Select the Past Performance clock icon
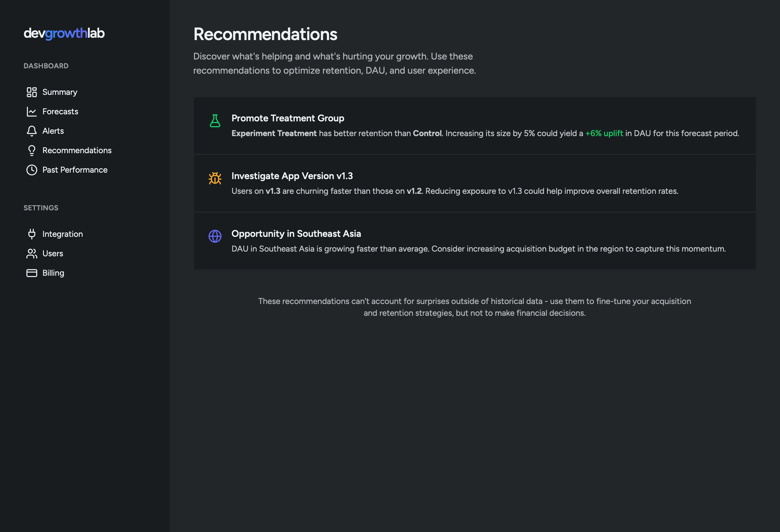Screen dimensions: 780x532 pyautogui.click(x=32, y=170)
